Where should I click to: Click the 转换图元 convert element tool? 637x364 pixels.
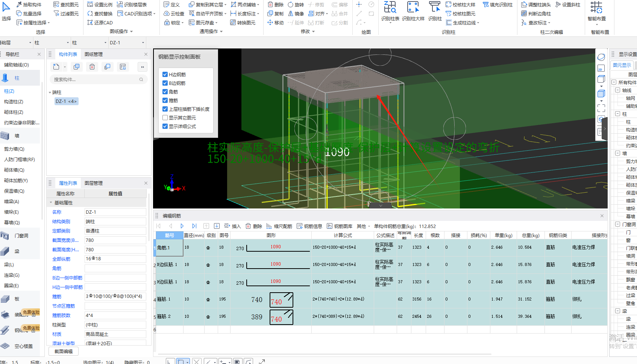coord(243,23)
